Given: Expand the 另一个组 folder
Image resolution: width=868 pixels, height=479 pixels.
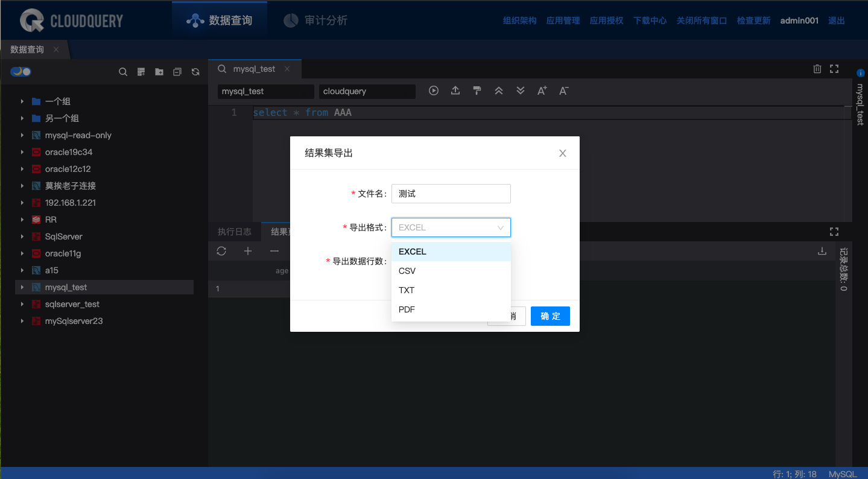Looking at the screenshot, I should coord(22,118).
